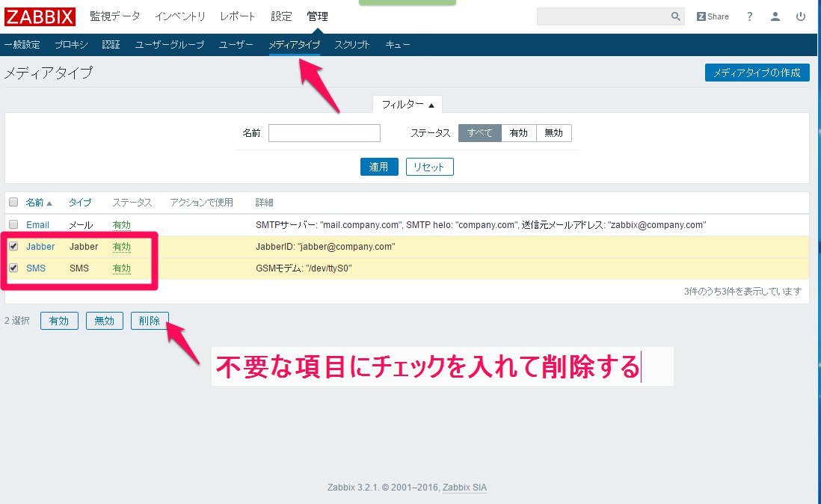The width and height of the screenshot is (821, 504).
Task: Sort by the タイプ column header
Action: 79,203
